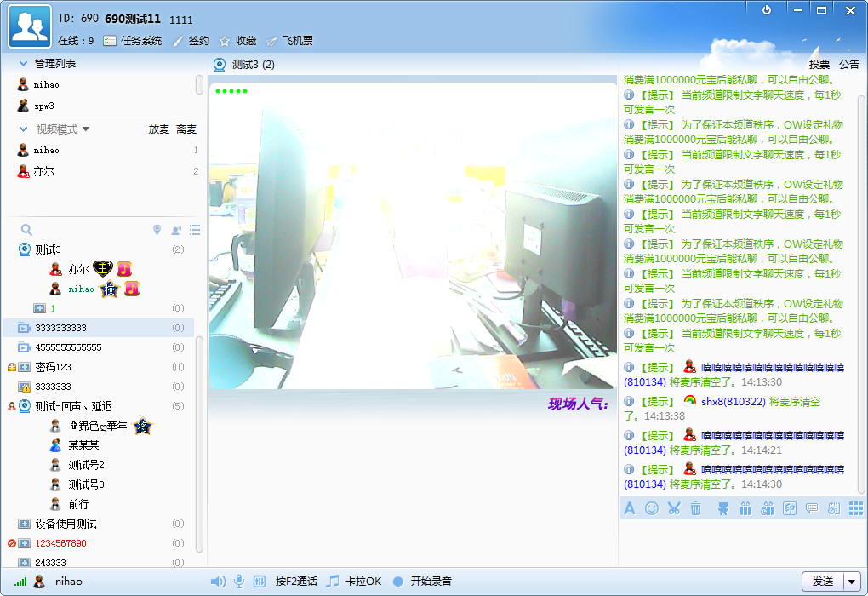
Task: Mute the speaker volume icon
Action: [x=218, y=581]
